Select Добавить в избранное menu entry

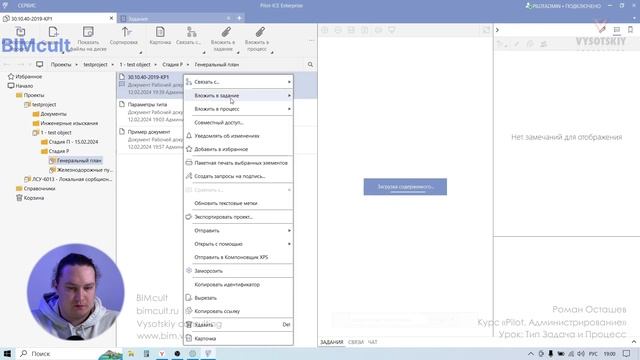pos(238,149)
